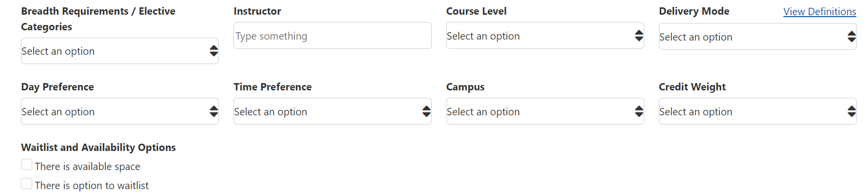Click 'There is available space' label text
Screen dimensions: 868x193
tap(88, 167)
